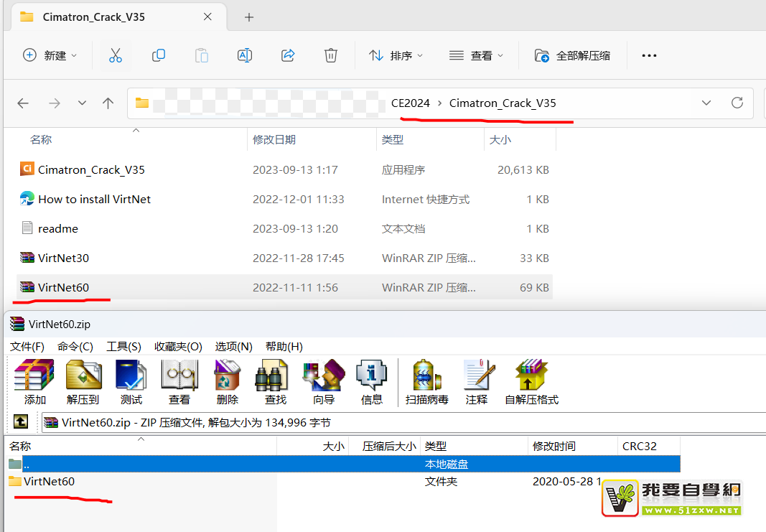Click the trash delete icon in Explorer

click(330, 55)
